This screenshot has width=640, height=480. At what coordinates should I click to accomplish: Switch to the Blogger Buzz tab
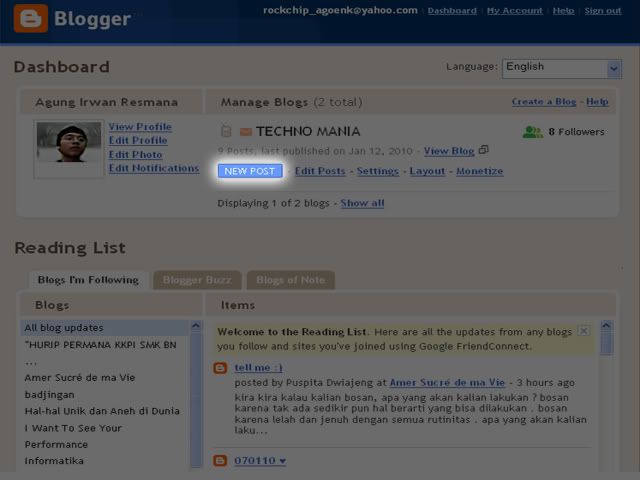point(197,280)
